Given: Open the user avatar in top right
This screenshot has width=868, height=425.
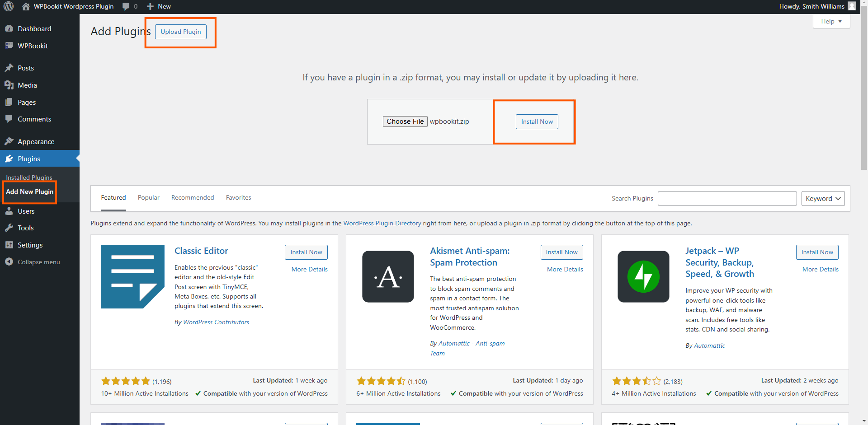Looking at the screenshot, I should tap(852, 6).
